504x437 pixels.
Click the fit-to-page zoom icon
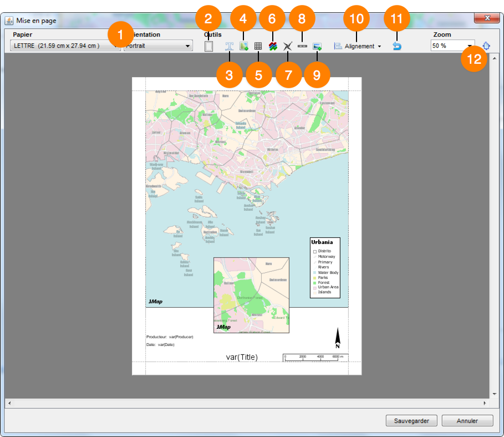pos(486,46)
